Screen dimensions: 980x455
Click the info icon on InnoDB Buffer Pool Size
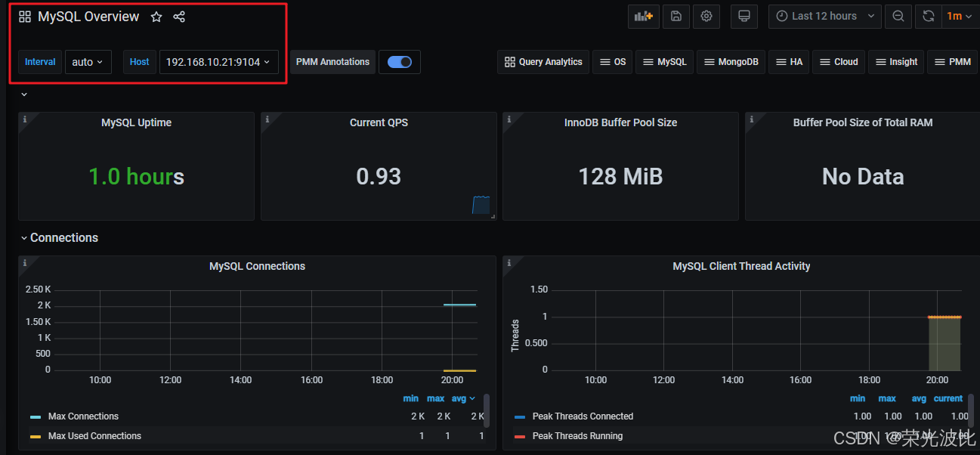pos(509,119)
